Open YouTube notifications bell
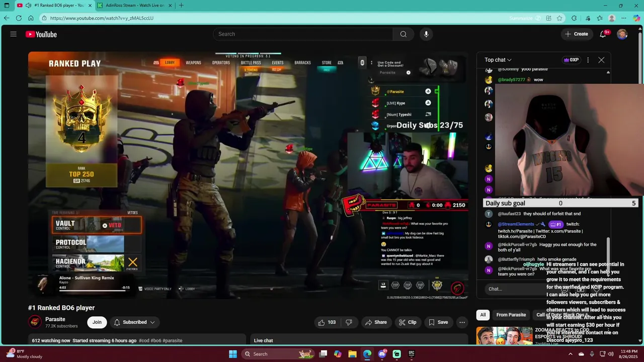Viewport: 644px width, 362px height. tap(603, 34)
